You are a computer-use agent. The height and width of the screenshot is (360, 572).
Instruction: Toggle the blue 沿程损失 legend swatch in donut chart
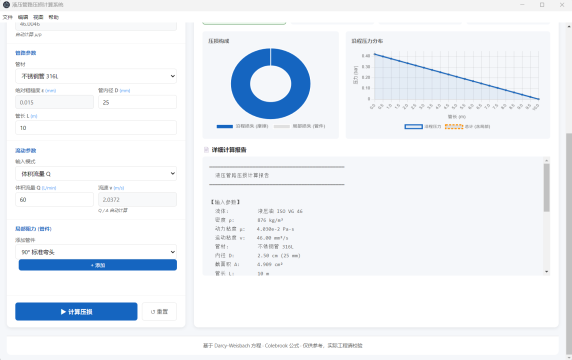tap(225, 127)
